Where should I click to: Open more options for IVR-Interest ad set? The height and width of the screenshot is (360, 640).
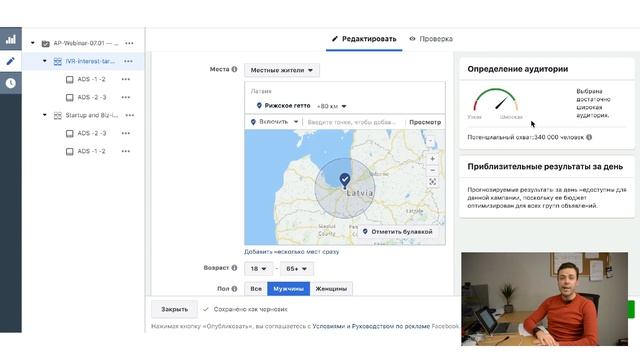tap(128, 61)
